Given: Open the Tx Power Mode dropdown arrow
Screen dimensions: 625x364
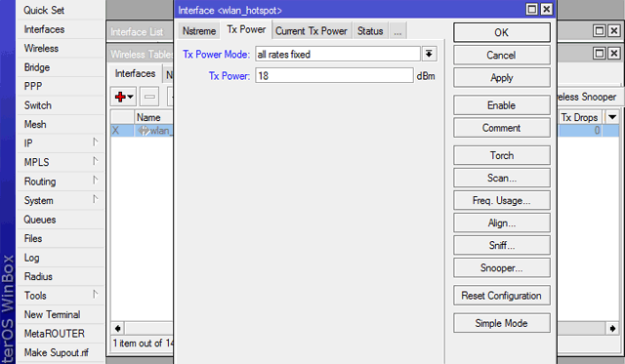Looking at the screenshot, I should tap(429, 54).
